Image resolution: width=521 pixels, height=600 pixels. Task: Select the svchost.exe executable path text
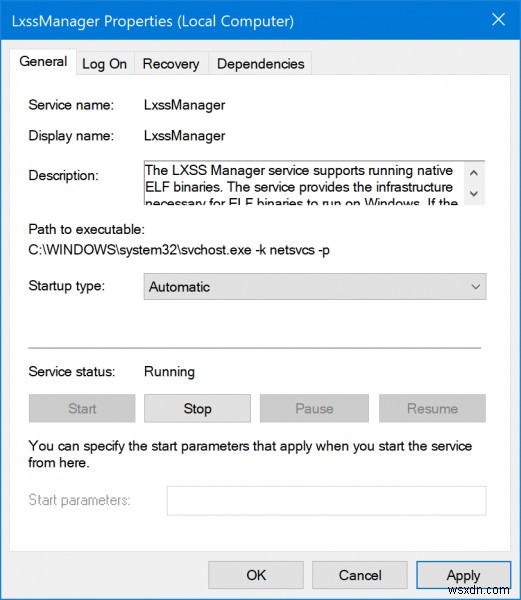click(x=179, y=250)
